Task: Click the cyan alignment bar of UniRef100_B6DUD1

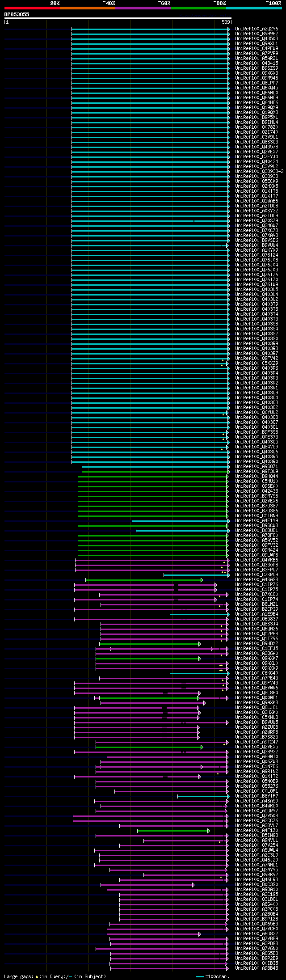Action: coord(183,531)
